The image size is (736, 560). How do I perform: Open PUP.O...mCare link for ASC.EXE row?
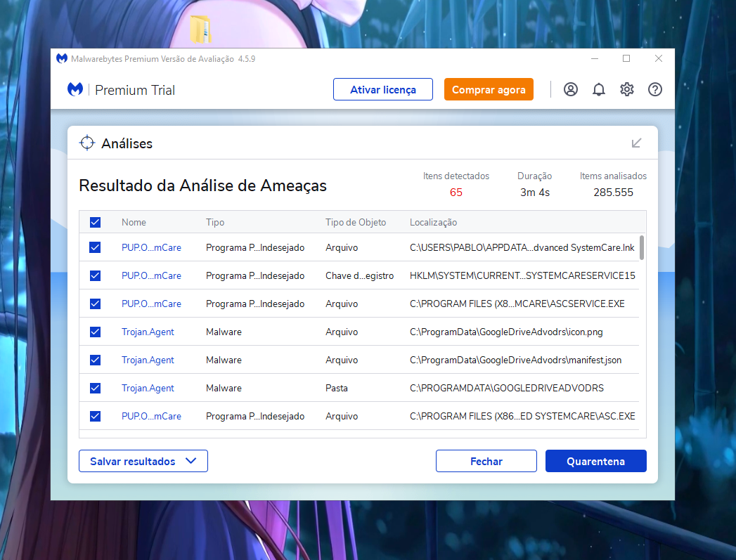151,416
